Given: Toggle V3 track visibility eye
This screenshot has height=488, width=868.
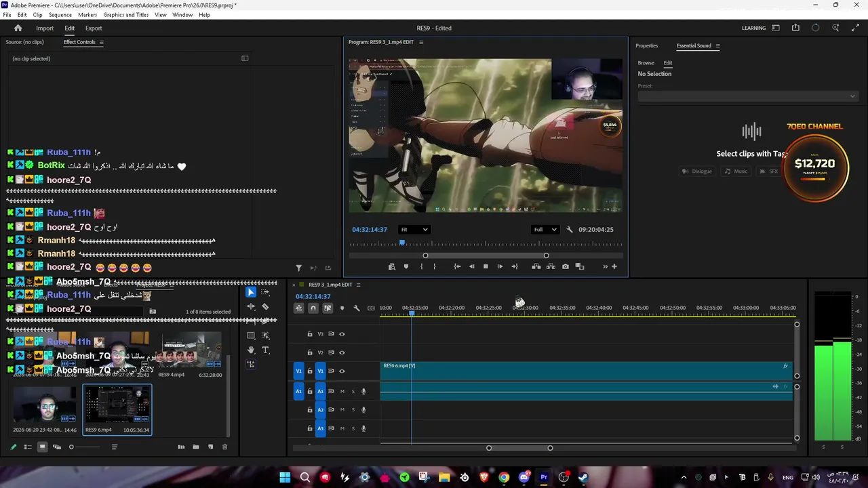Looking at the screenshot, I should click(x=342, y=334).
